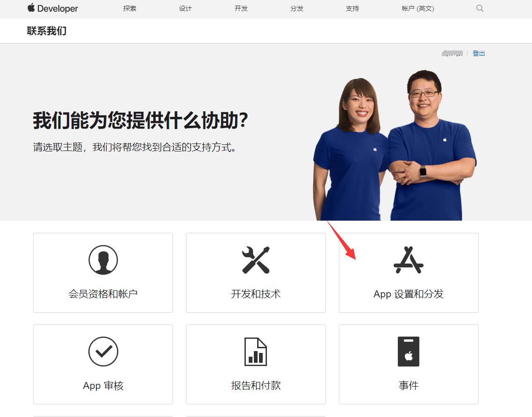Select the App 设置和分发 label
The image size is (532, 417).
(409, 294)
